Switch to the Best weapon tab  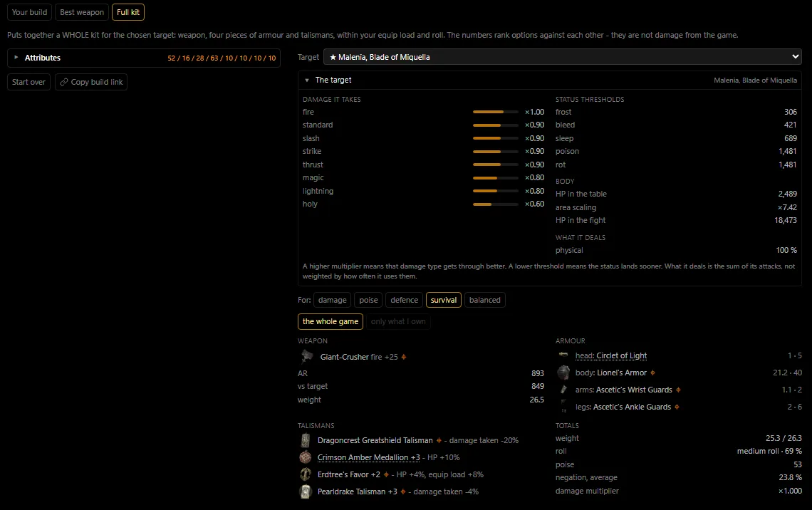click(x=82, y=12)
